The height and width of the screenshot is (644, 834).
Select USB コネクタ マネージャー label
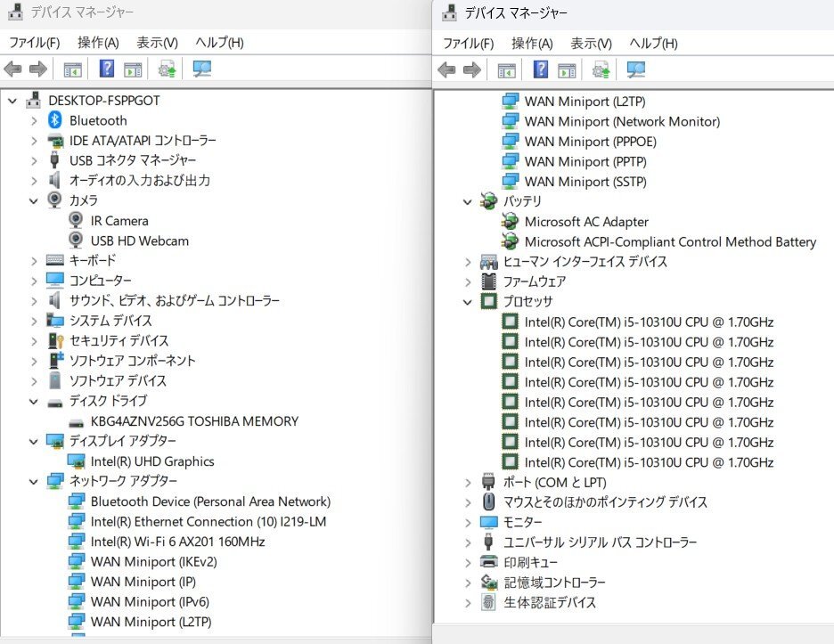(133, 160)
